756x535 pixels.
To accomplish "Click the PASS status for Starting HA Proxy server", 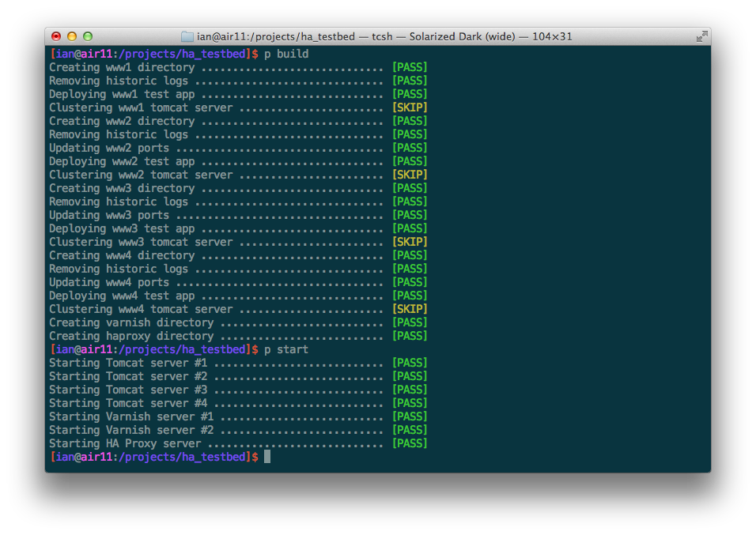I will (410, 443).
